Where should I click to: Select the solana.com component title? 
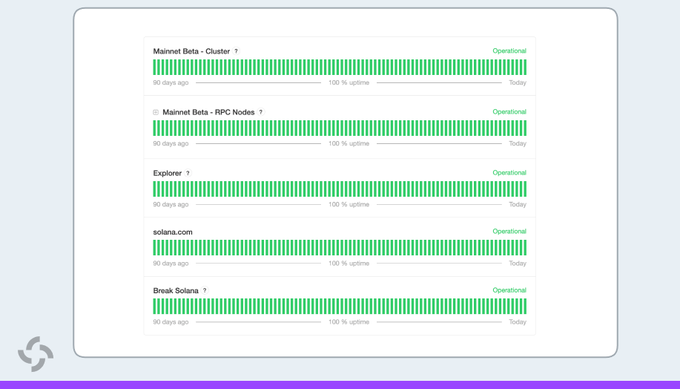173,232
